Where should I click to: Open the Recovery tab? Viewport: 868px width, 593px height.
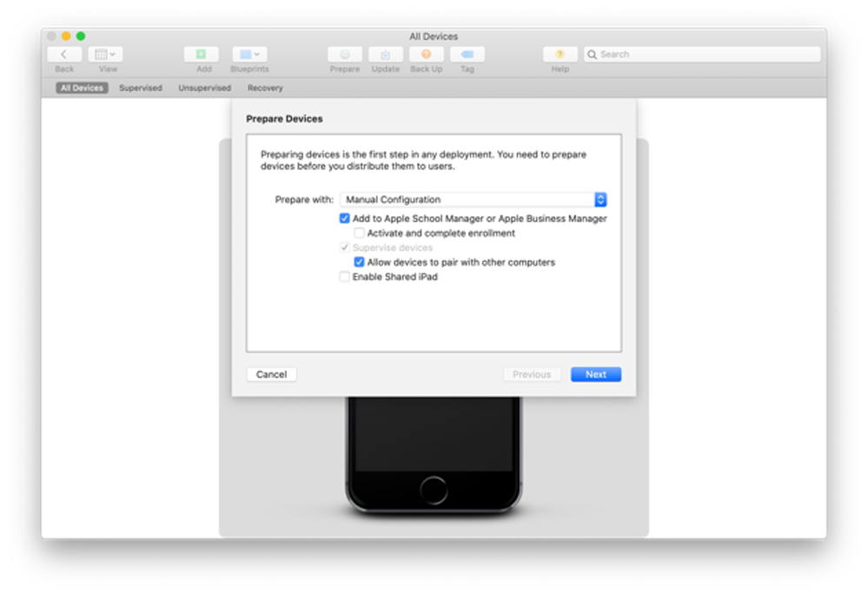pyautogui.click(x=264, y=88)
